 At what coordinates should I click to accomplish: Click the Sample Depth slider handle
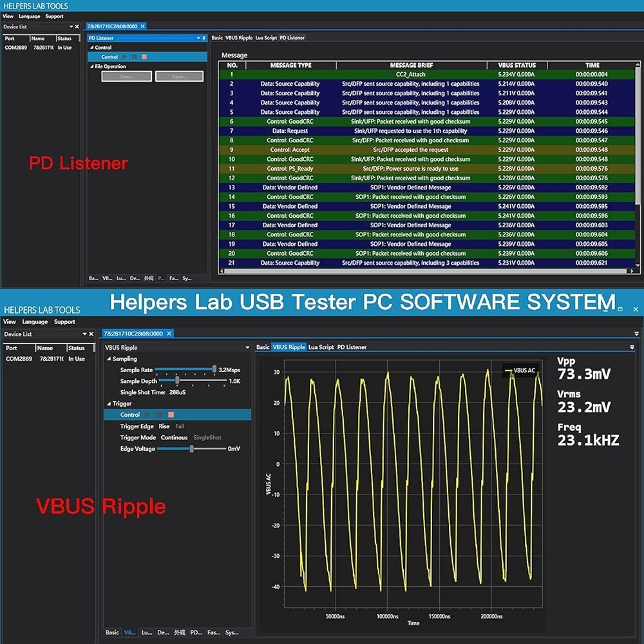pyautogui.click(x=176, y=381)
